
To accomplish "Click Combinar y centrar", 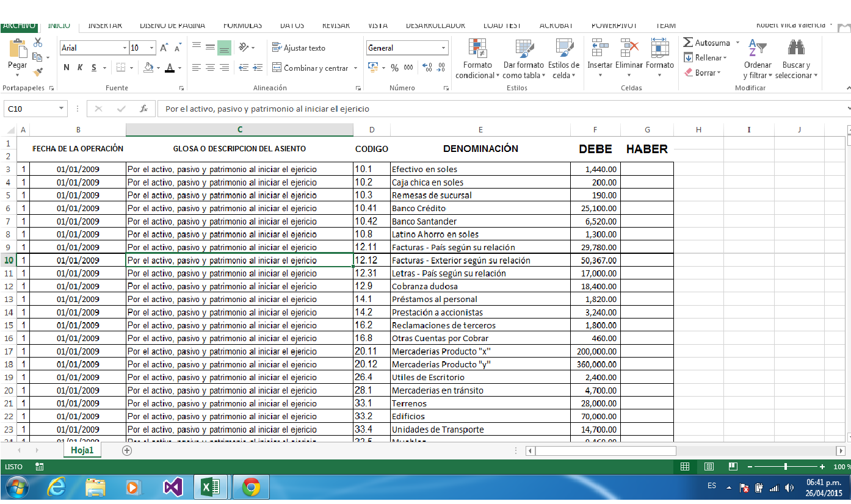I will point(311,68).
